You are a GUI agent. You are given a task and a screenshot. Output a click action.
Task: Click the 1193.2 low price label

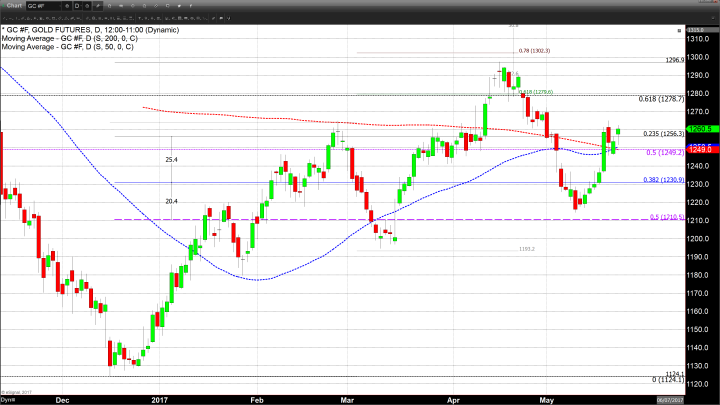(527, 249)
